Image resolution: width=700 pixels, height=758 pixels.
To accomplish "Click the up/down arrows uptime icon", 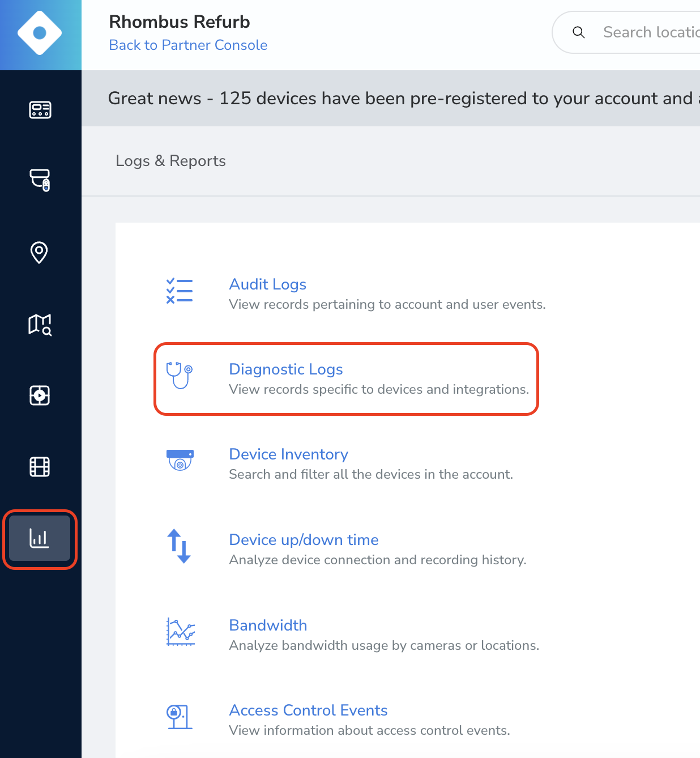I will 179,546.
